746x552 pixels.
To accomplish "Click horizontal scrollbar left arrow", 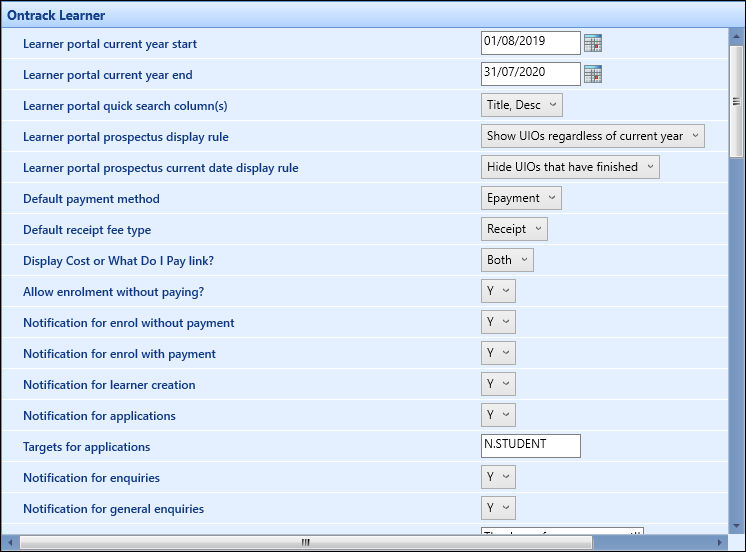I will click(10, 542).
